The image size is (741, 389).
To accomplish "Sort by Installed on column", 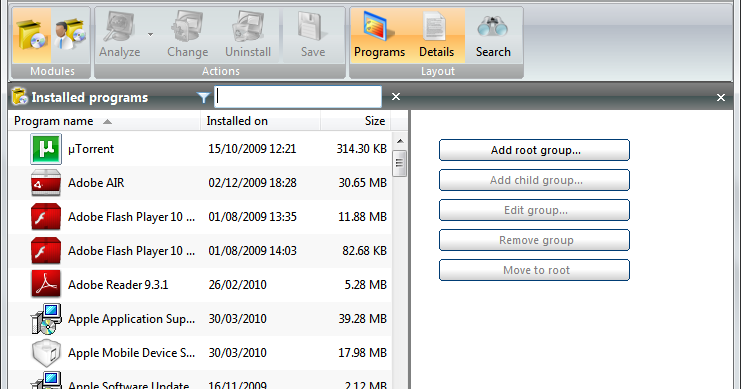I will 260,121.
